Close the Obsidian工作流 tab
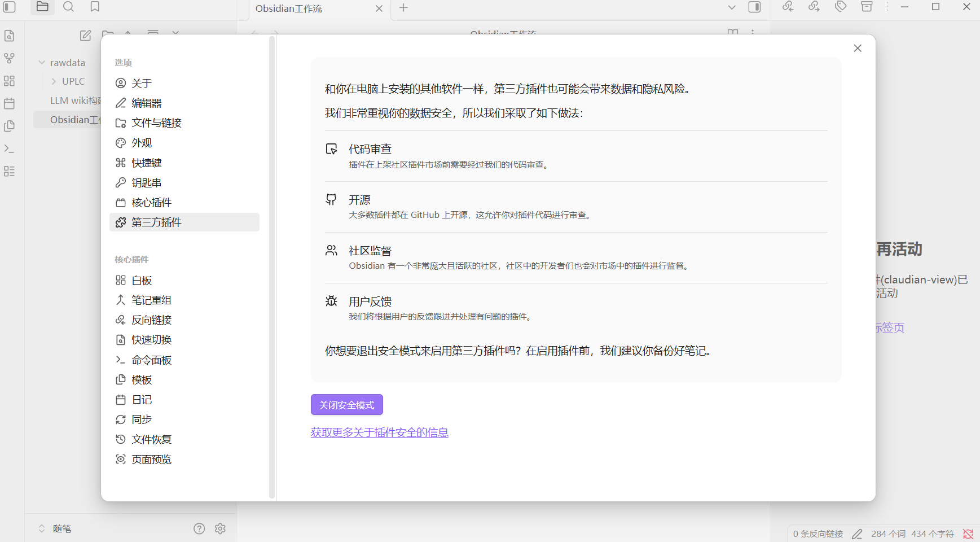This screenshot has width=980, height=542. click(x=379, y=8)
